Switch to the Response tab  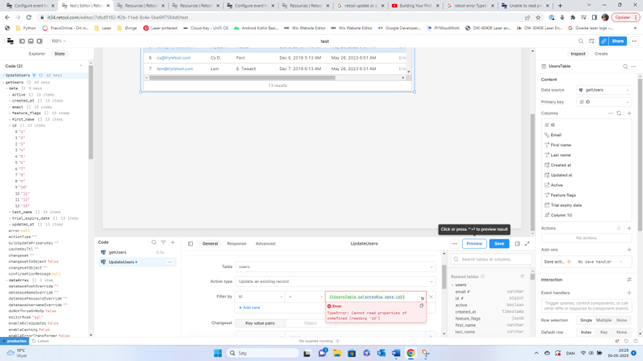tap(237, 244)
